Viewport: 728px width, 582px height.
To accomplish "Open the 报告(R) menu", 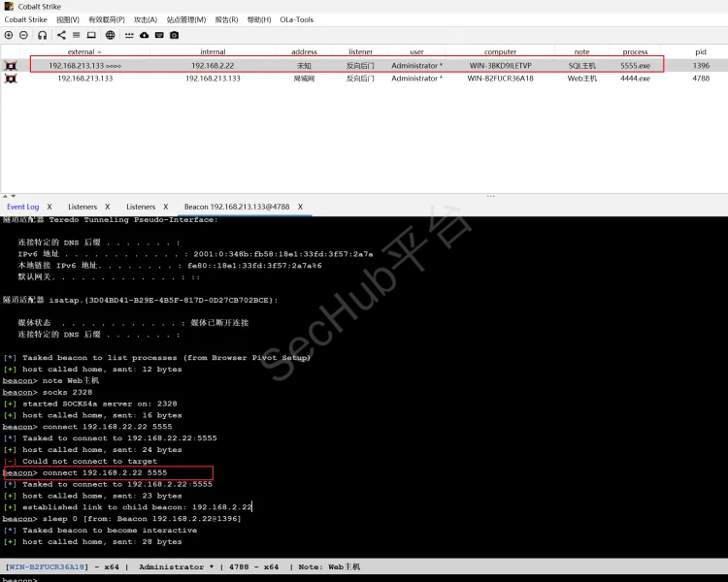I will point(226,19).
